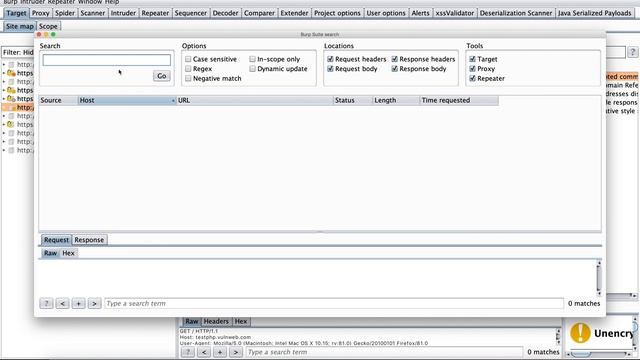
Task: Select Raw view in search dialog
Action: [x=51, y=253]
